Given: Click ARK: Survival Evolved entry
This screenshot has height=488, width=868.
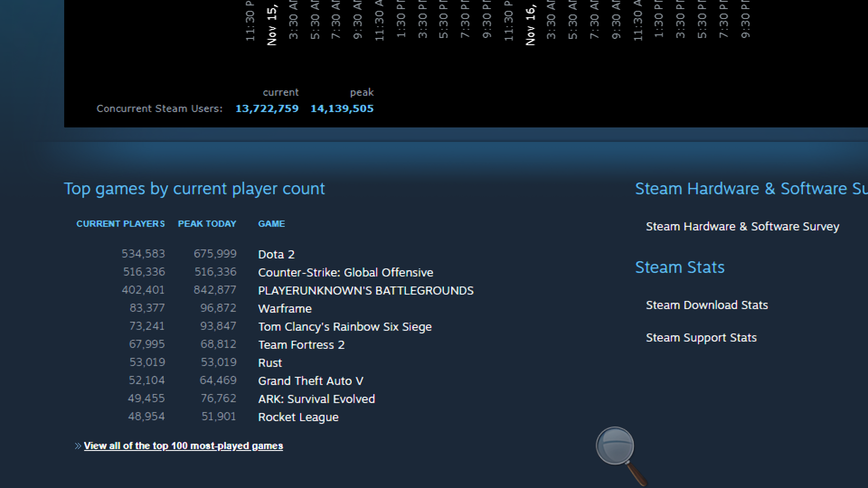Looking at the screenshot, I should [x=316, y=399].
